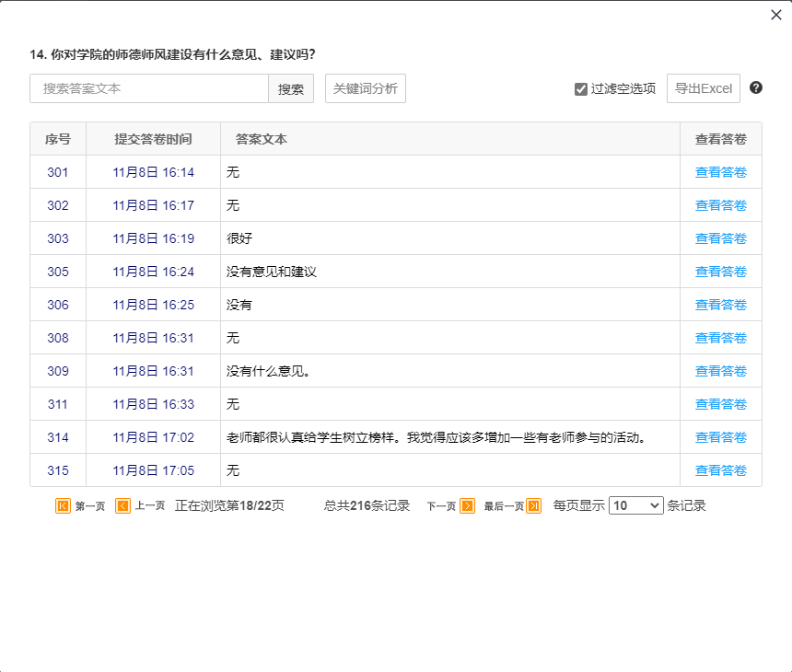Viewport: 792px width, 672px height.
Task: Click the last page orange arrow icon
Action: [x=533, y=505]
